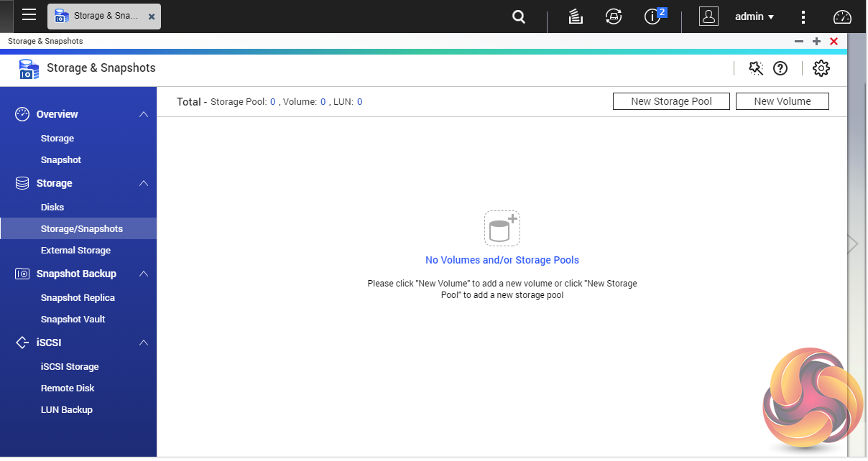Collapse the Storage section chevron
The image size is (868, 461).
point(144,183)
